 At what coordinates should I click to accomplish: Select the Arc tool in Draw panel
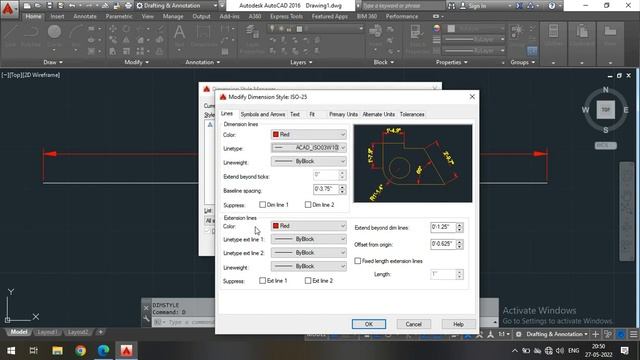coord(75,36)
